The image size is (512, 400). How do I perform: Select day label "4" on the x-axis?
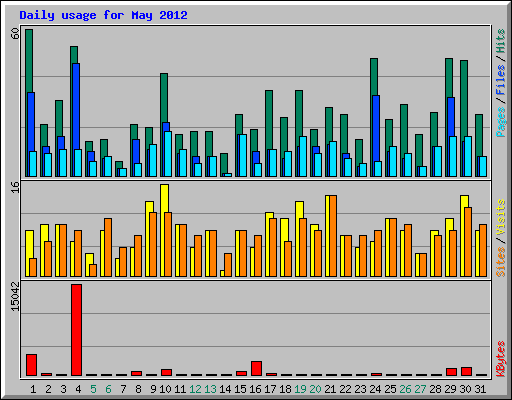click(78, 389)
